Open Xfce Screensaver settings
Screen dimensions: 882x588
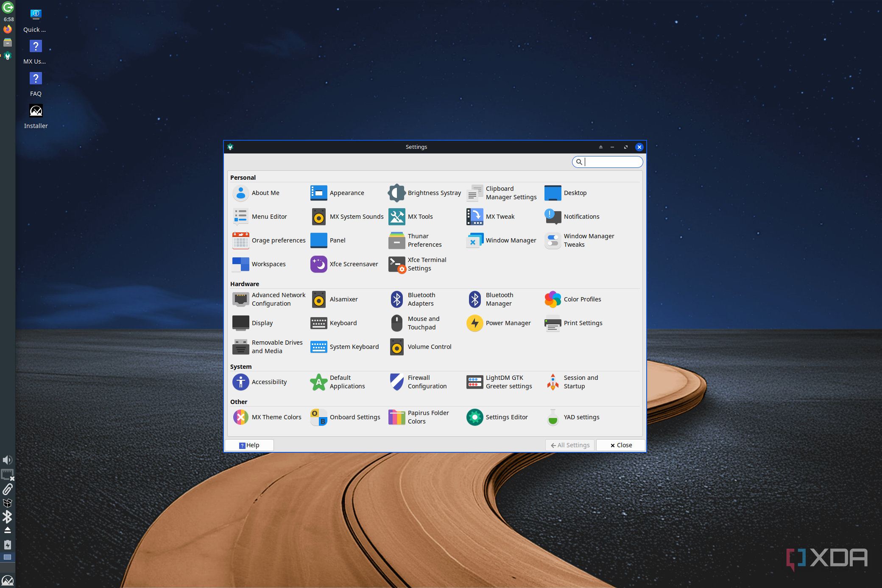[x=344, y=264]
